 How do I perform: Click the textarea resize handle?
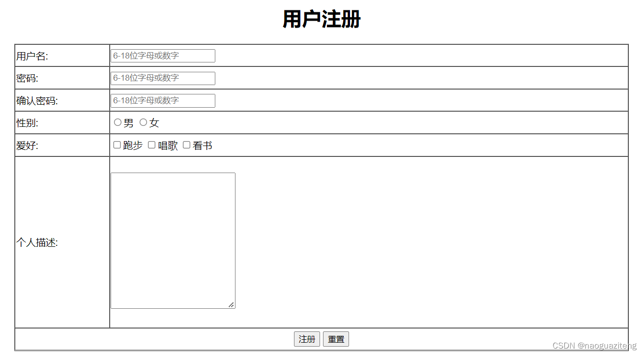tap(231, 305)
